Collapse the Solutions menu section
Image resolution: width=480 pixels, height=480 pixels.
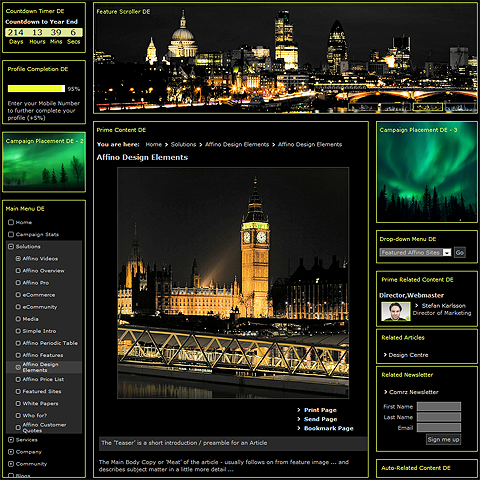click(x=11, y=246)
